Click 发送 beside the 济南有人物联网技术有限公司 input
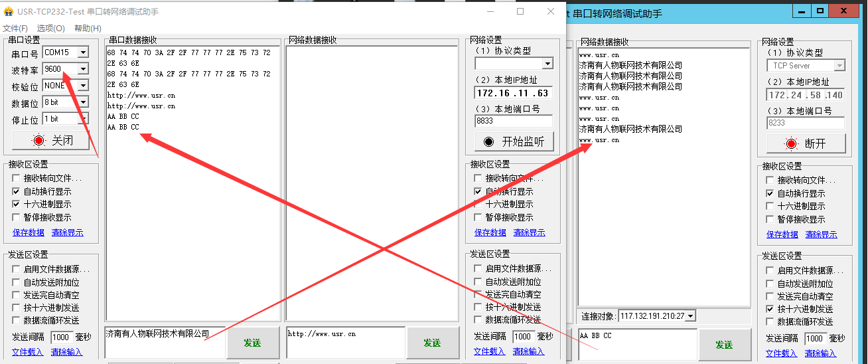The width and height of the screenshot is (868, 364). [252, 343]
